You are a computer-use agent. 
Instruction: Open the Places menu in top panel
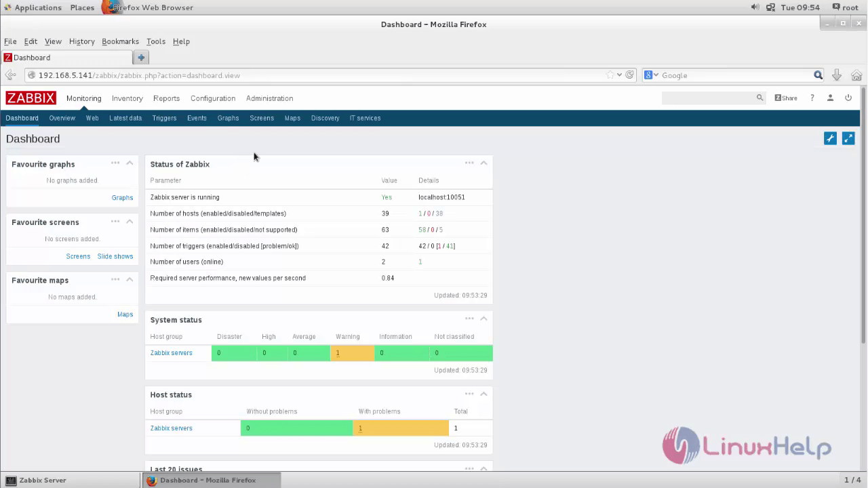[82, 7]
